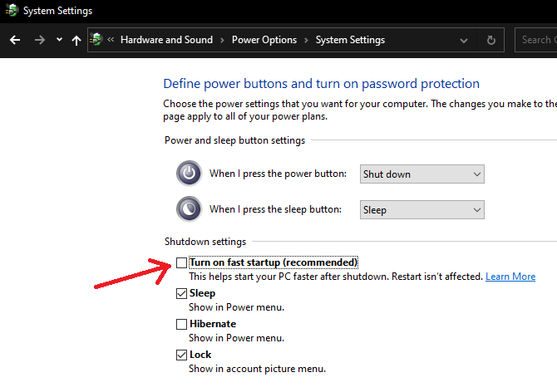The width and height of the screenshot is (557, 392).
Task: Click the System Settings title bar icon
Action: (x=10, y=11)
